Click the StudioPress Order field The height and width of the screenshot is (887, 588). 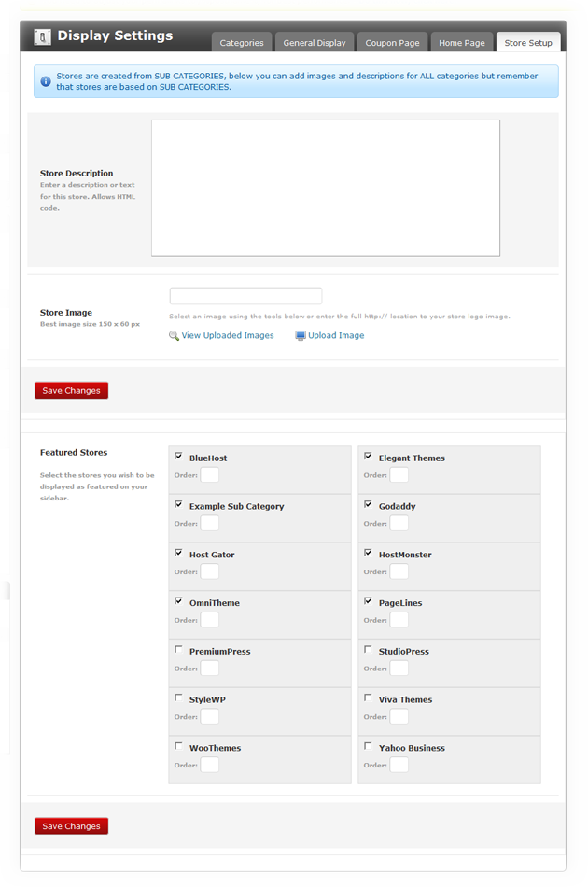click(399, 669)
